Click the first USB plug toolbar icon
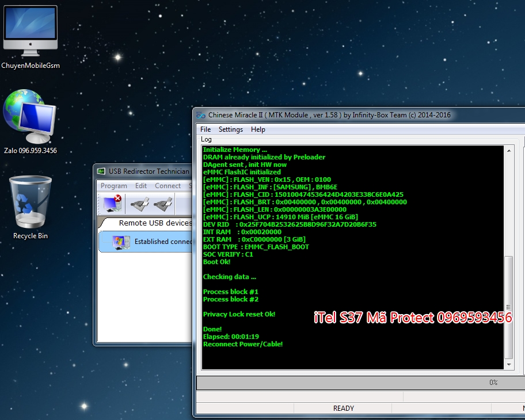The image size is (525, 420). (140, 204)
